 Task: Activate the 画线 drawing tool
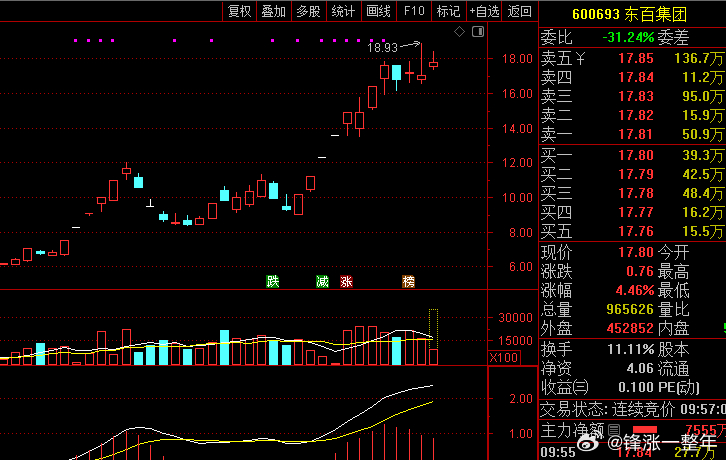click(x=378, y=11)
